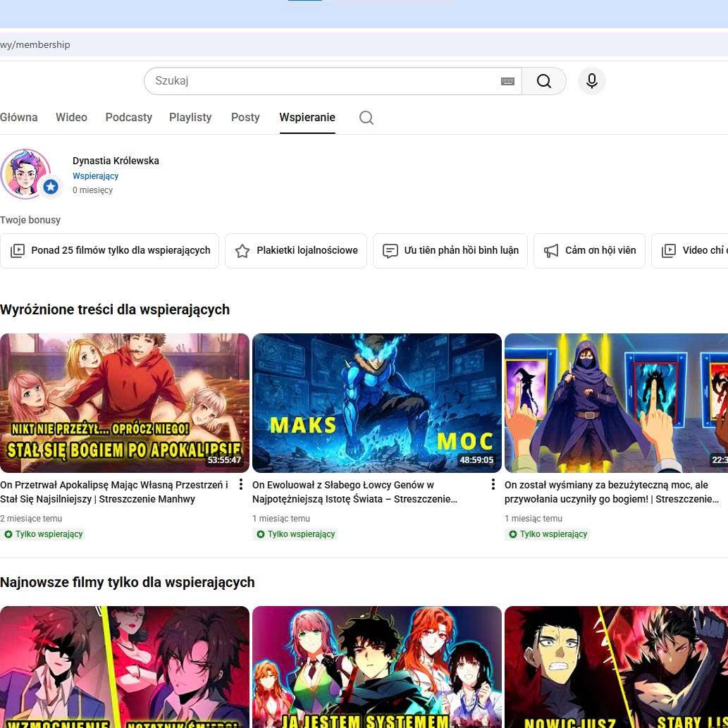728x728 pixels.
Task: Click the '2 miesiące temu' upload date
Action: click(31, 519)
